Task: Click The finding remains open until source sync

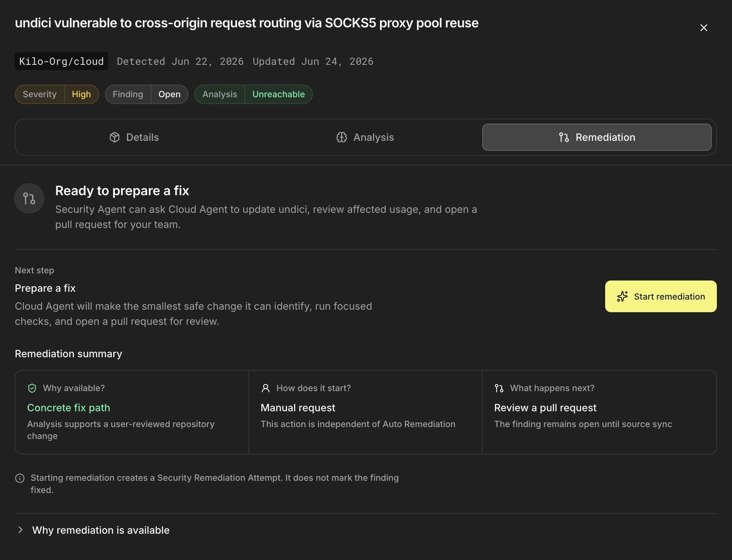Action: coord(583,424)
